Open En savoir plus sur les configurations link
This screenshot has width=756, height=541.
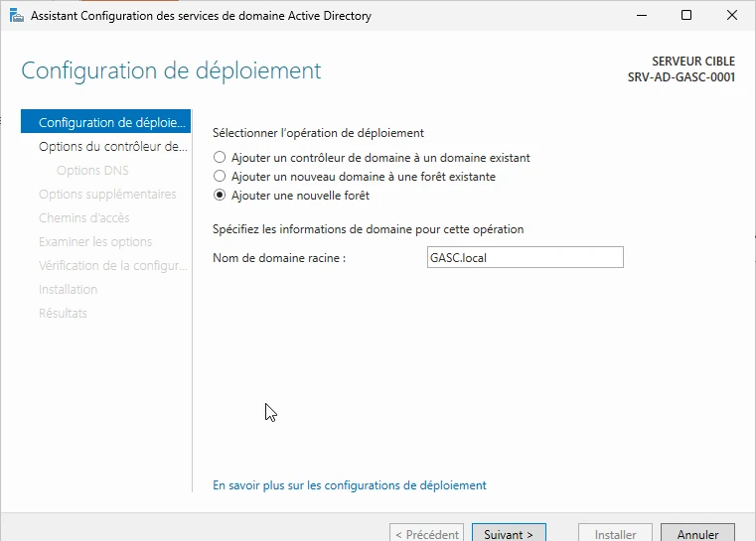pyautogui.click(x=350, y=485)
